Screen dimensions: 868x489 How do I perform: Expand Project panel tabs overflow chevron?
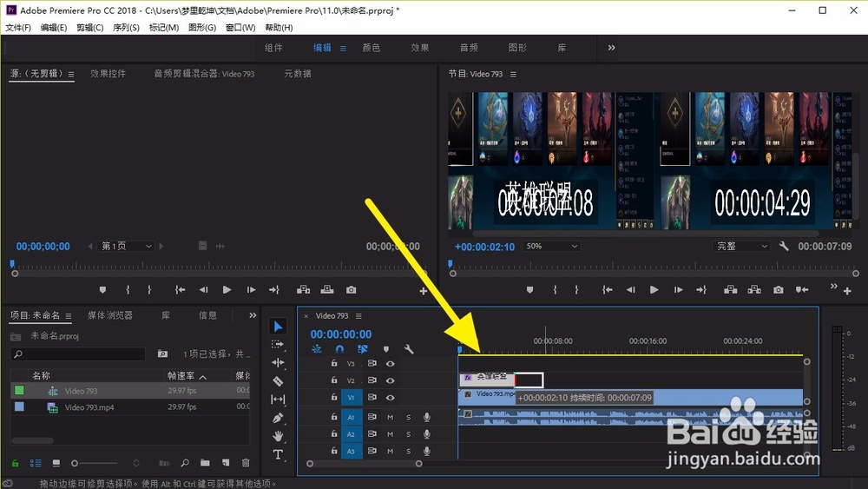pos(253,315)
